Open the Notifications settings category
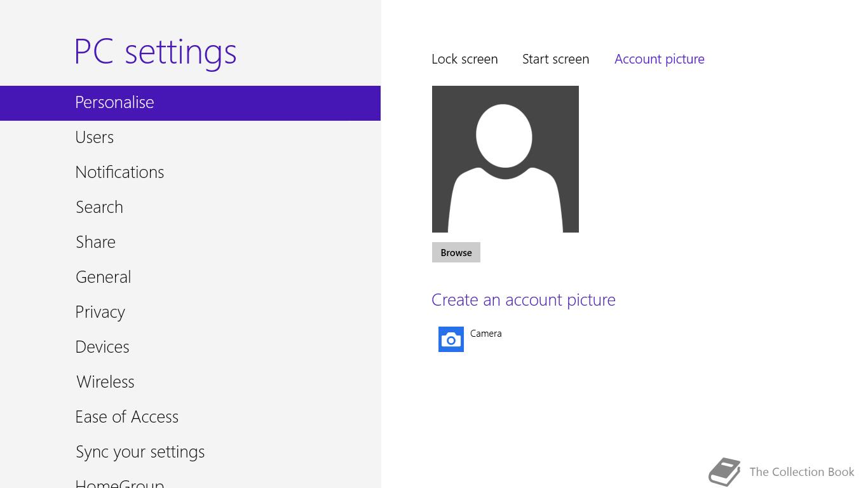Image resolution: width=868 pixels, height=488 pixels. 190,172
